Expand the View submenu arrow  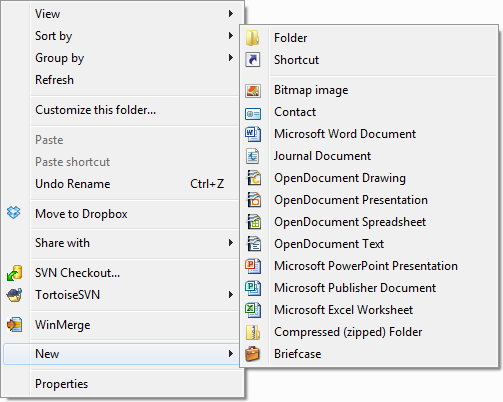coord(230,13)
